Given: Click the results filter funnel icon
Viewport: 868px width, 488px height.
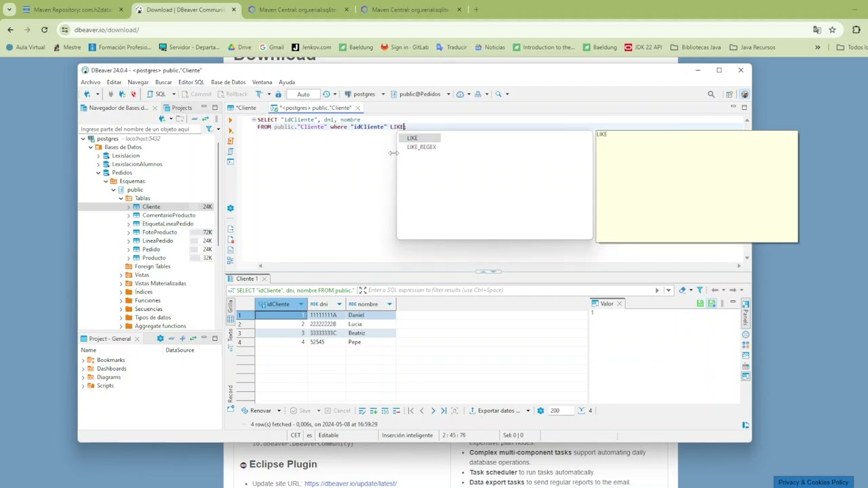Looking at the screenshot, I should (x=700, y=290).
